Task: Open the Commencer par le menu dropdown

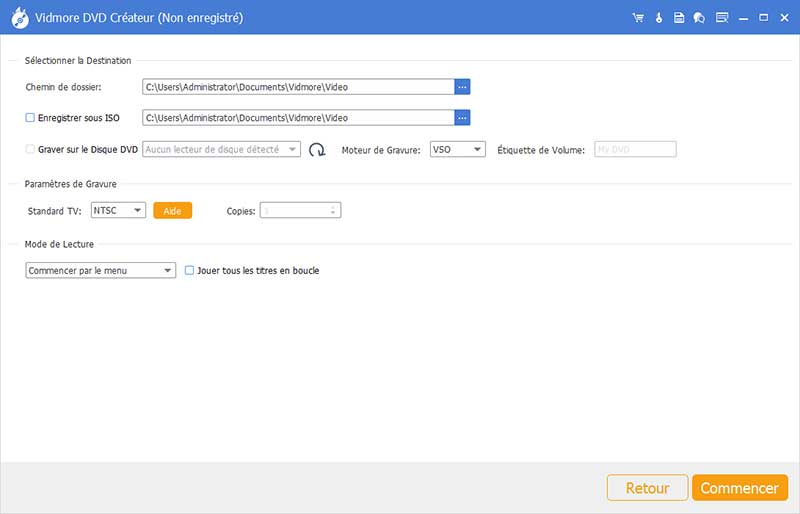Action: point(100,270)
